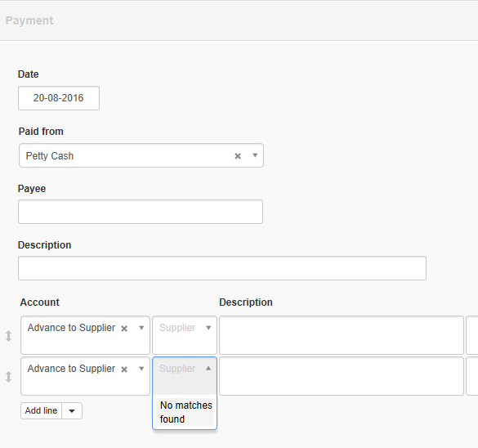Expand the Paid from dropdown arrow
Image resolution: width=478 pixels, height=448 pixels.
click(255, 155)
